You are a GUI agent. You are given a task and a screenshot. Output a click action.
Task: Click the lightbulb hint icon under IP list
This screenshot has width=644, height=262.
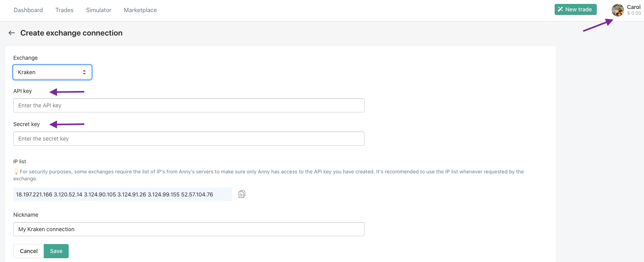[x=16, y=171]
